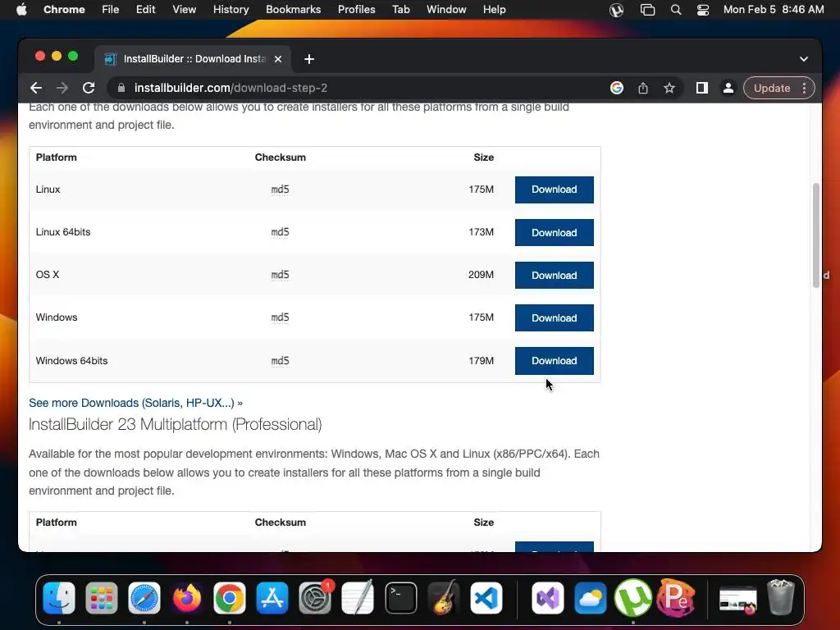Click the Stage Manager menu bar icon
840x630 pixels.
coord(648,10)
